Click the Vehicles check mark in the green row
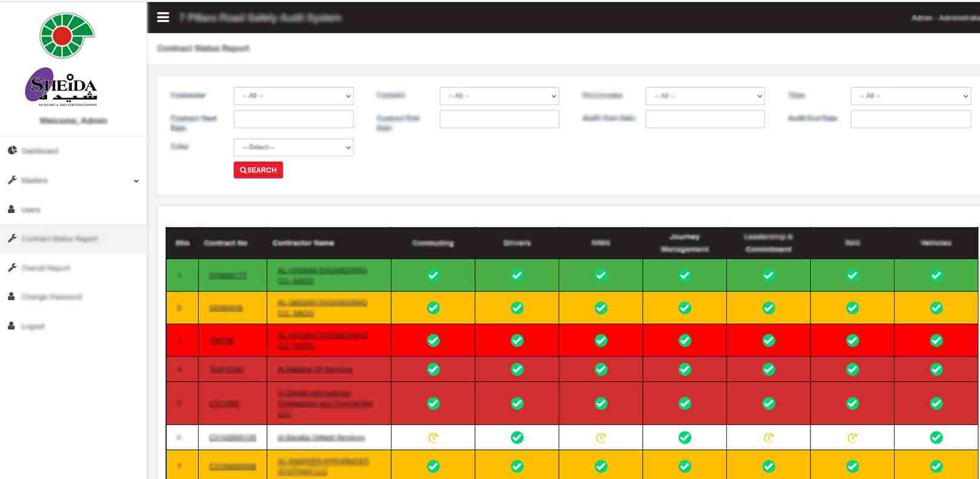The image size is (980, 479). (x=936, y=275)
